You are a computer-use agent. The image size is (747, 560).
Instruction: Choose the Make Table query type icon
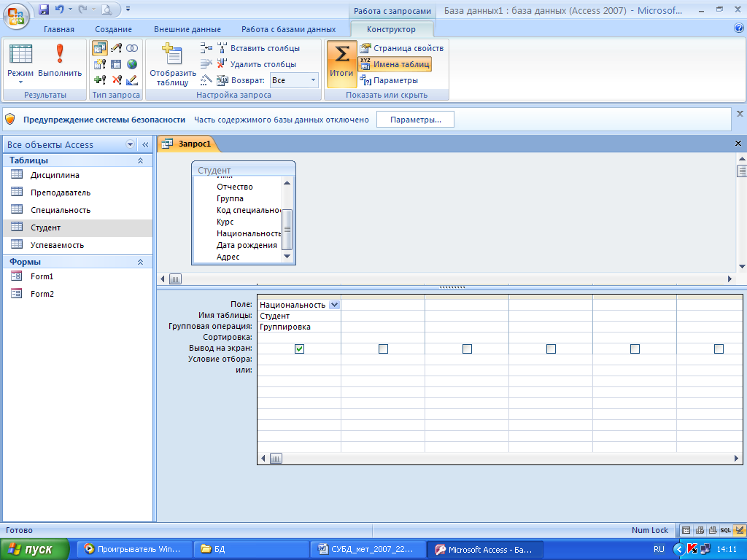tap(99, 64)
